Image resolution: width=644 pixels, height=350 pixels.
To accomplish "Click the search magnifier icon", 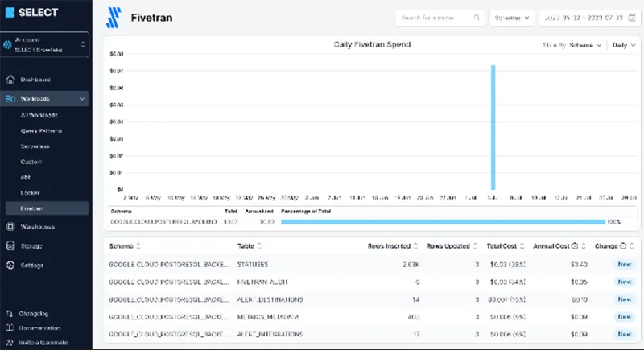I will (x=477, y=18).
